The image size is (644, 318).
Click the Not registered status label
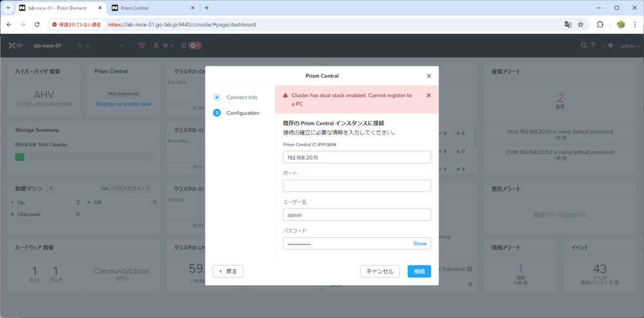pos(123,93)
